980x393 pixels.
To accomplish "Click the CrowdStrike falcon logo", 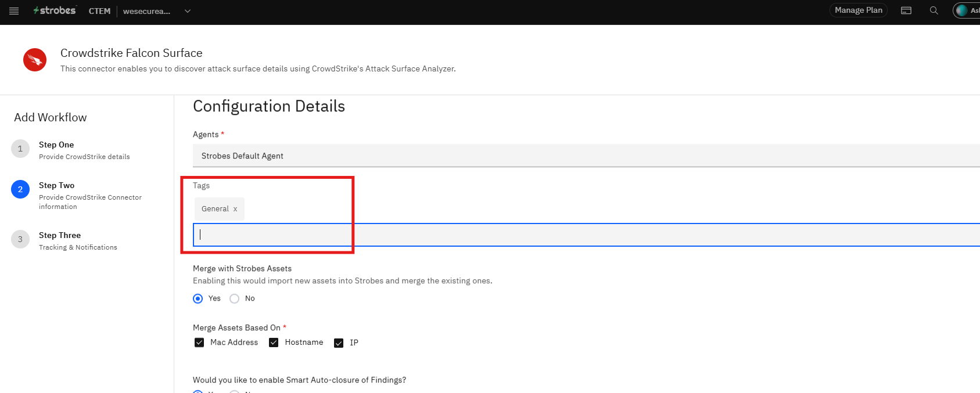I will [35, 60].
